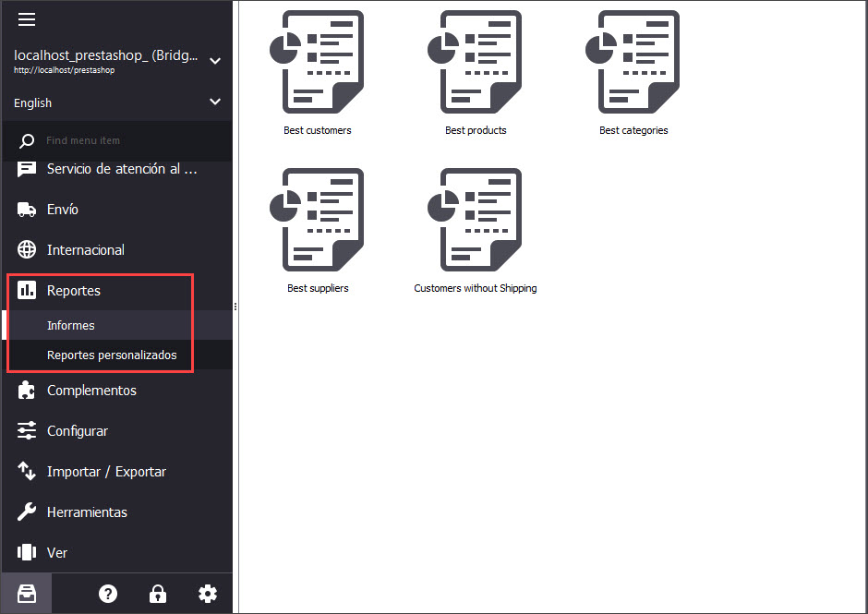This screenshot has height=614, width=868.
Task: Open the Best suppliers report icon
Action: point(317,220)
